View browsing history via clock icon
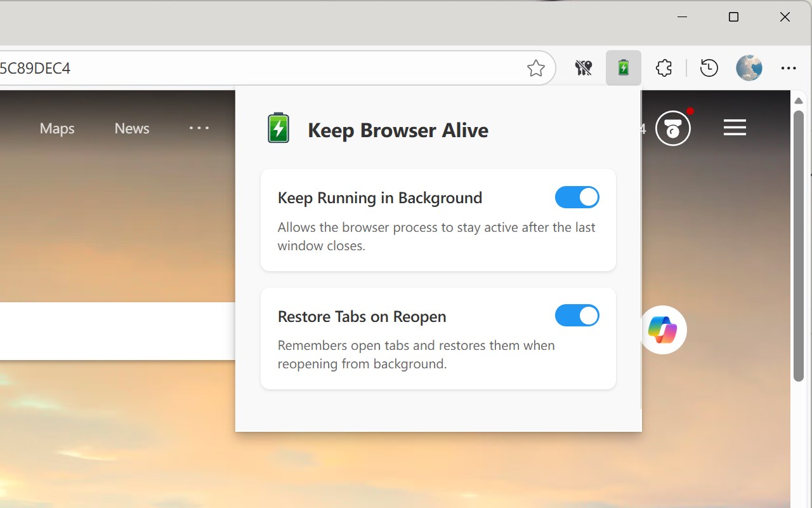 [x=709, y=68]
